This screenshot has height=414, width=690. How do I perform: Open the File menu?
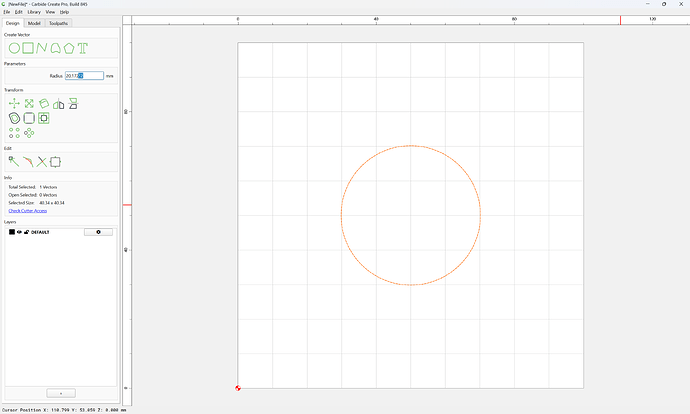tap(7, 12)
